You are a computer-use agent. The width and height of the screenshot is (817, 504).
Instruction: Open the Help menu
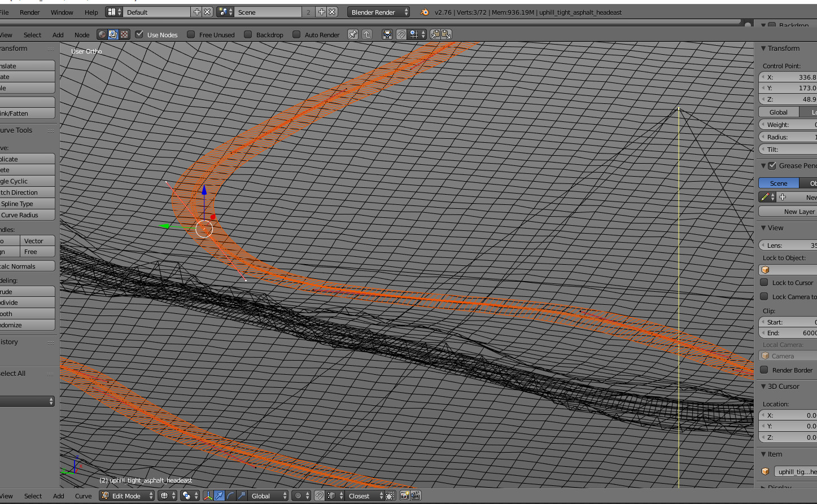(x=91, y=12)
